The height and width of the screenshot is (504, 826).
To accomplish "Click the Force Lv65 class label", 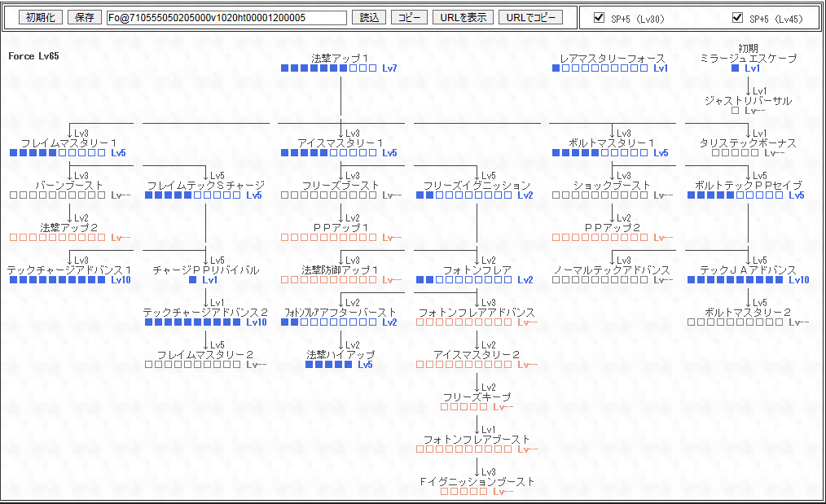I will pos(33,56).
